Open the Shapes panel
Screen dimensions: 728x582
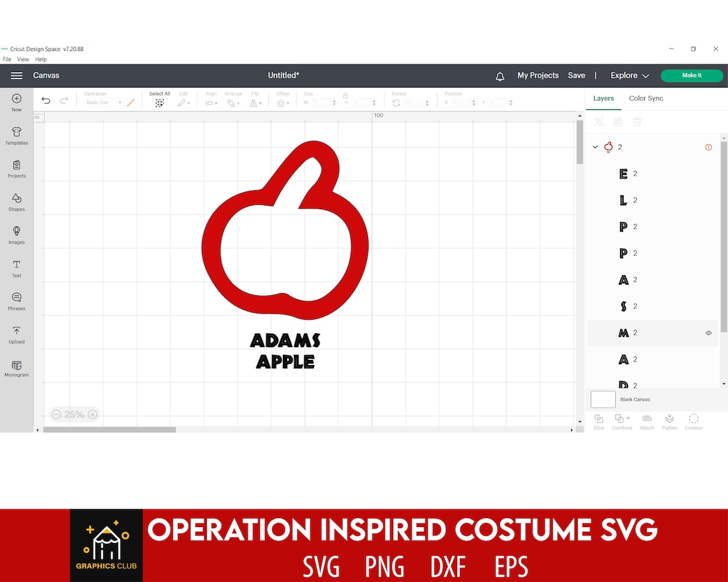point(17,202)
